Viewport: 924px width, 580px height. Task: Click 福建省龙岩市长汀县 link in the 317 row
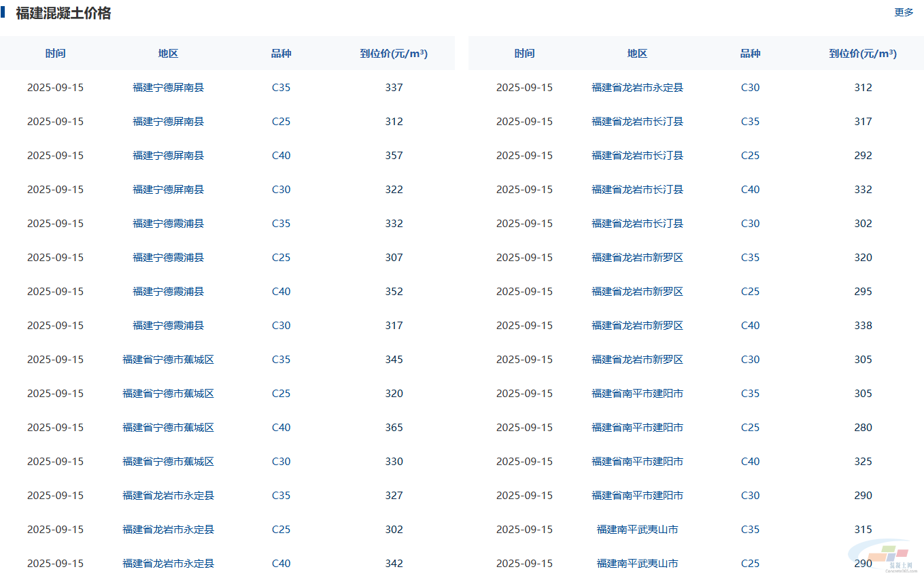(637, 122)
